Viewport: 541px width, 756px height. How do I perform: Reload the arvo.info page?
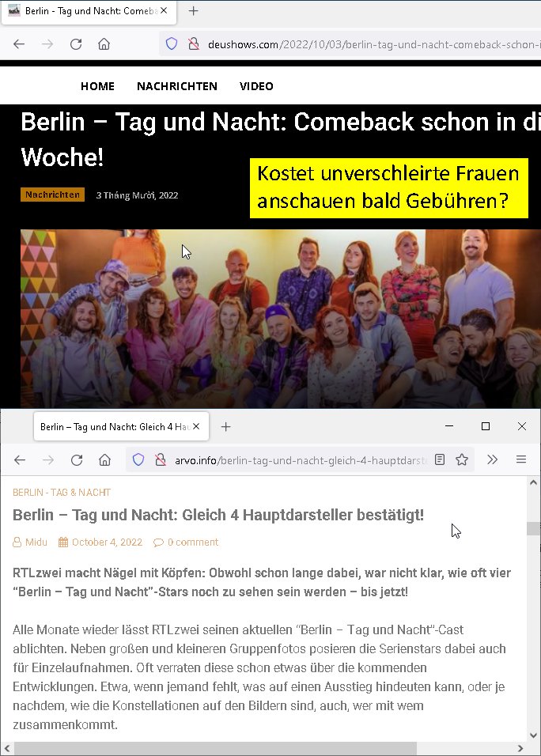pyautogui.click(x=77, y=460)
